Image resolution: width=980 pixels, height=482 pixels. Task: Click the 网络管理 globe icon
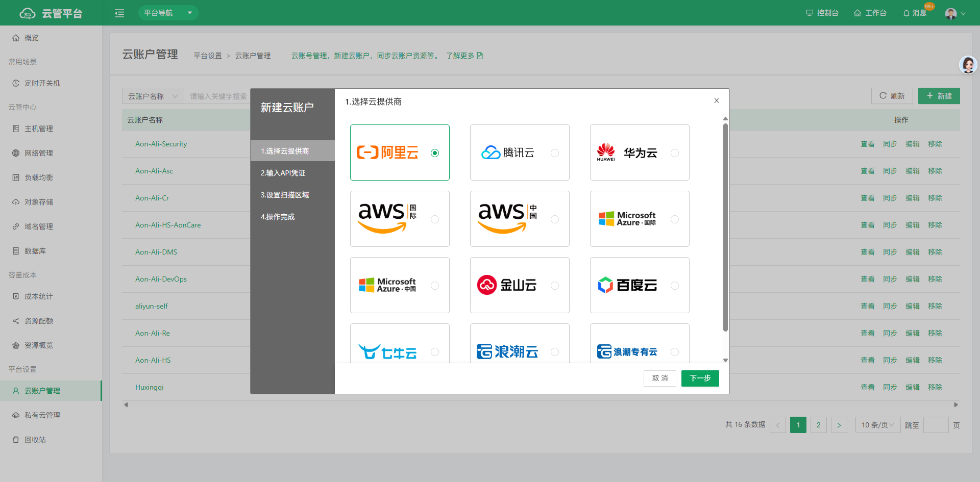(16, 153)
